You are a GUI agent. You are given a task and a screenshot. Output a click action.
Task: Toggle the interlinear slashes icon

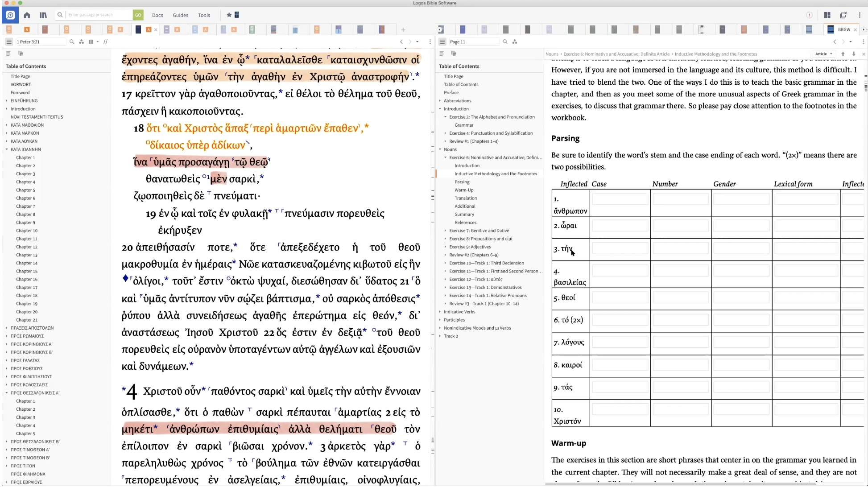point(105,41)
